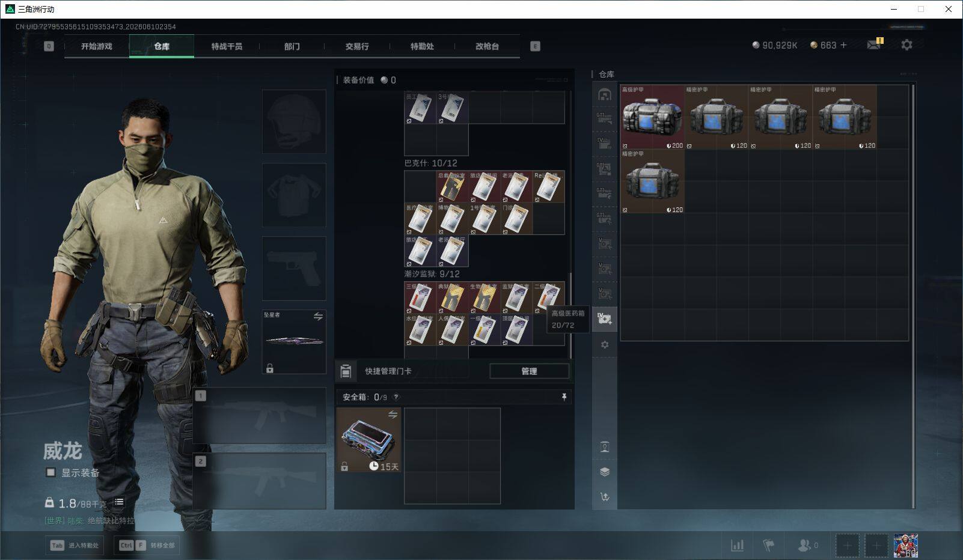The image size is (963, 560).
Task: Click the lock icon on the knife slot
Action: pos(270,368)
